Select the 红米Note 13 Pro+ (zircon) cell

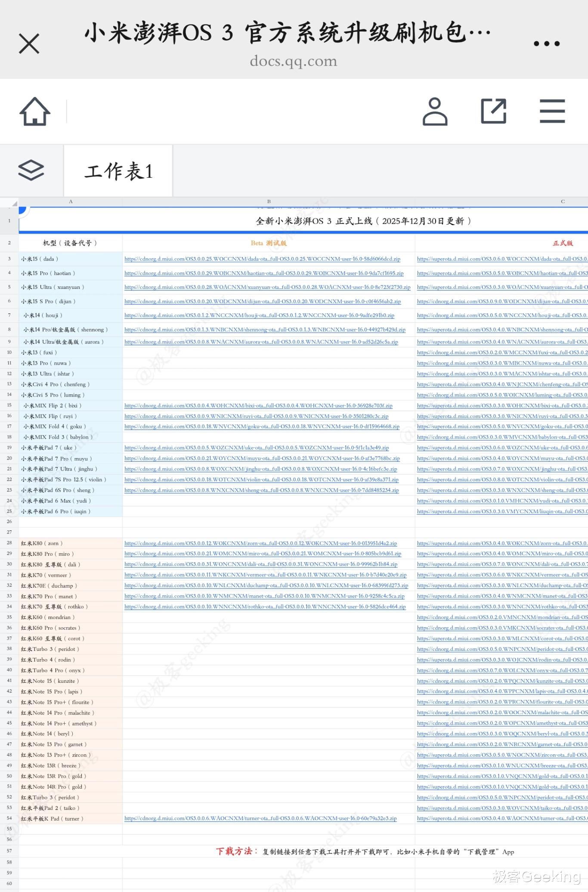pyautogui.click(x=71, y=755)
